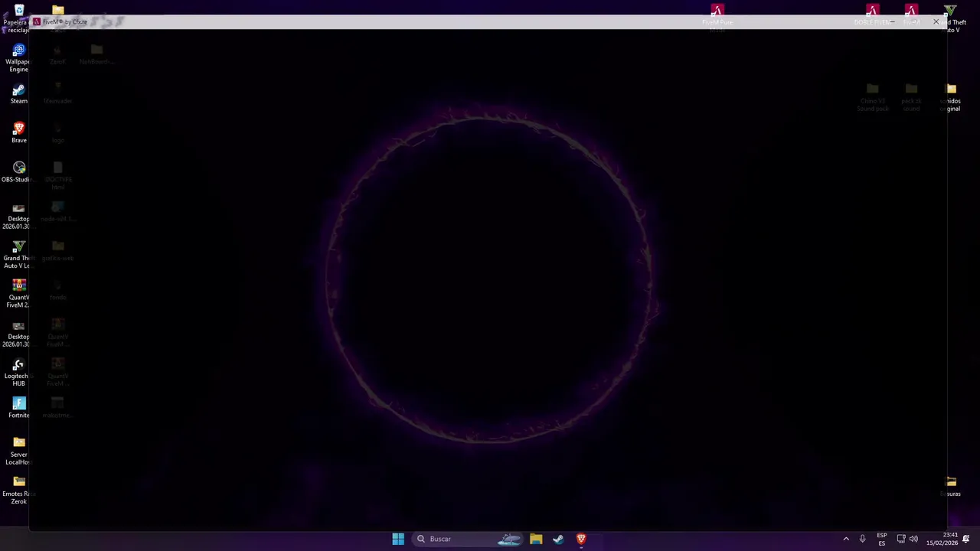Click the Buscar taskbar search box

click(469, 539)
